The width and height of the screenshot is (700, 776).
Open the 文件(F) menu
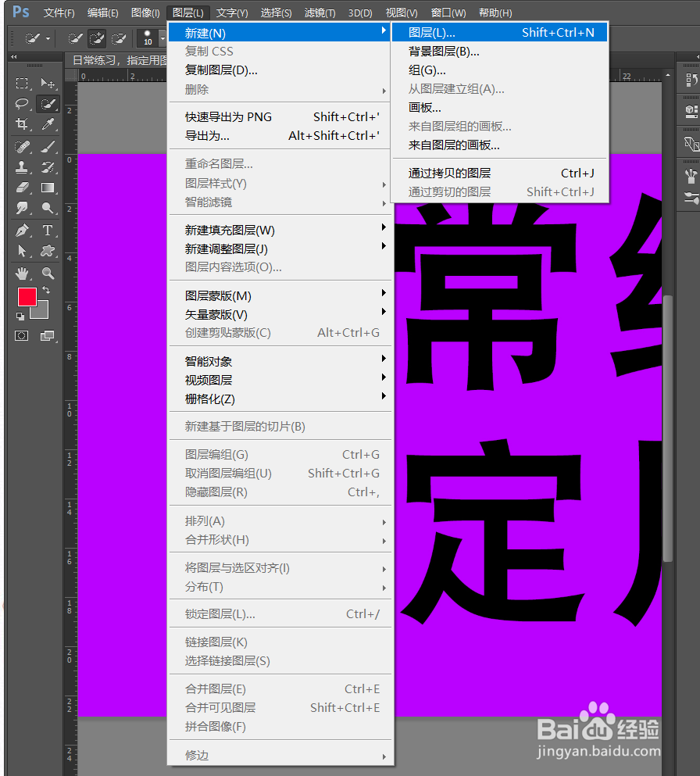coord(59,13)
